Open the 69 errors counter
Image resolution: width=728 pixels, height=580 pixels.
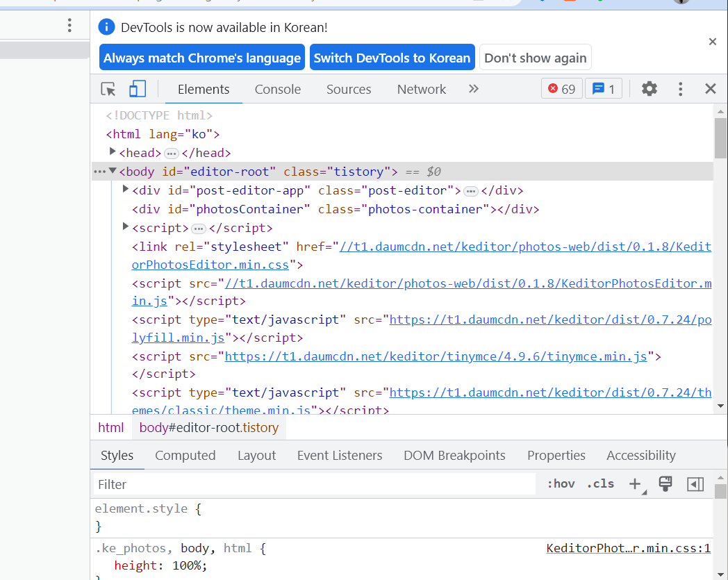[561, 89]
